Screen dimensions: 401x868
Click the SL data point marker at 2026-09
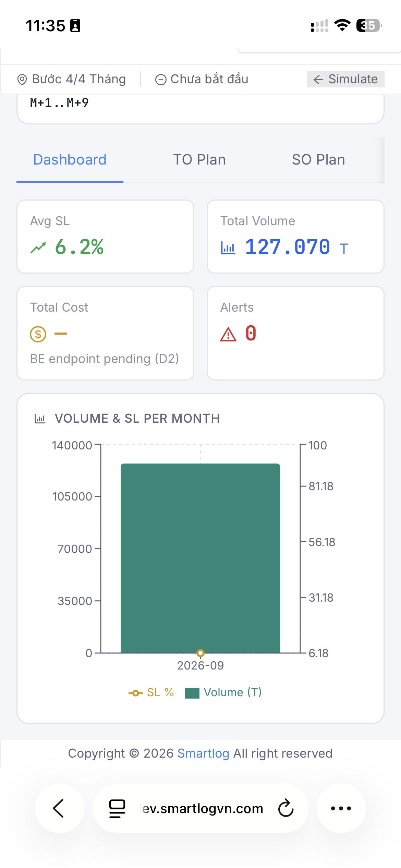pyautogui.click(x=200, y=653)
